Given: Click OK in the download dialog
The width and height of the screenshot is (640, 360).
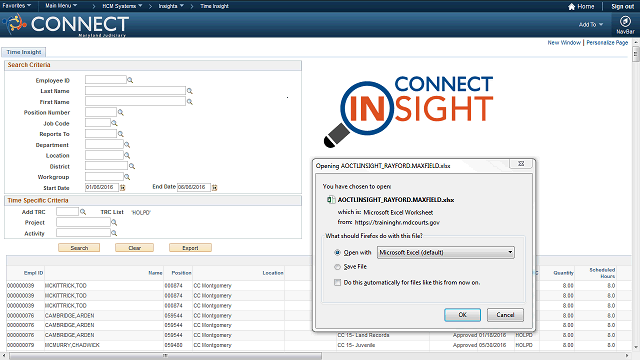Looking at the screenshot, I should point(462,315).
